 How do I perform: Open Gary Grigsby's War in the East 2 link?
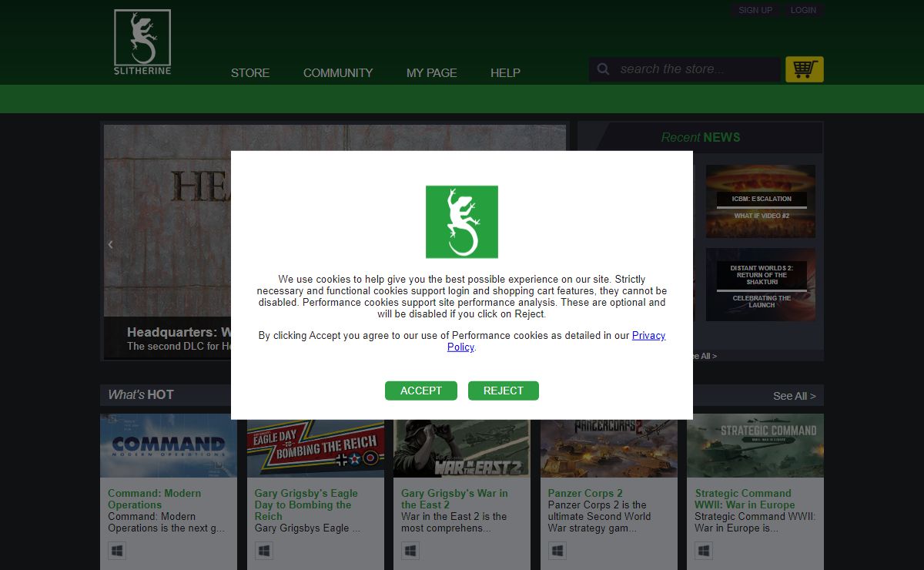tap(454, 499)
